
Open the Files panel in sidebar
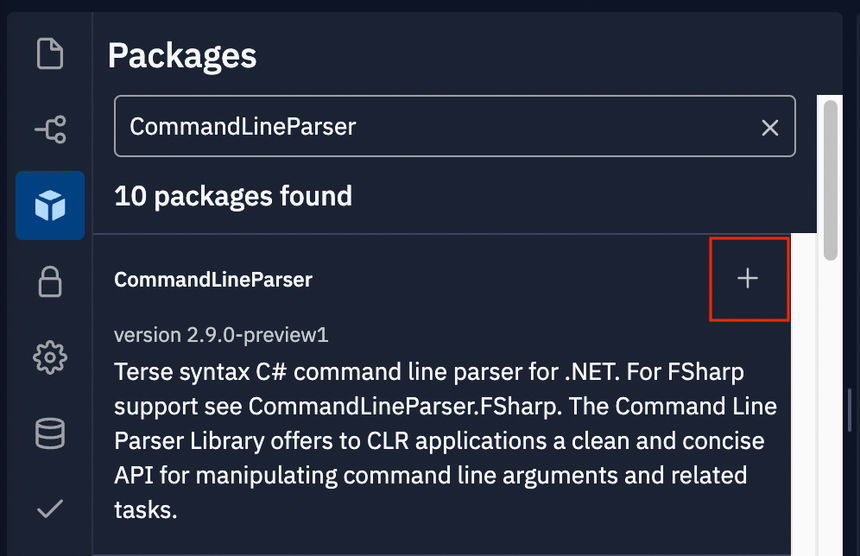(x=50, y=53)
